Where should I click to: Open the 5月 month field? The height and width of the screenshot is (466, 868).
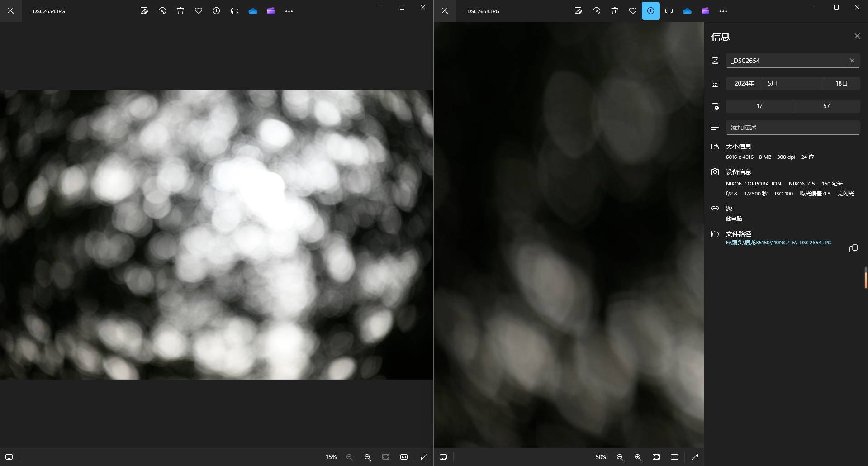[x=792, y=83]
